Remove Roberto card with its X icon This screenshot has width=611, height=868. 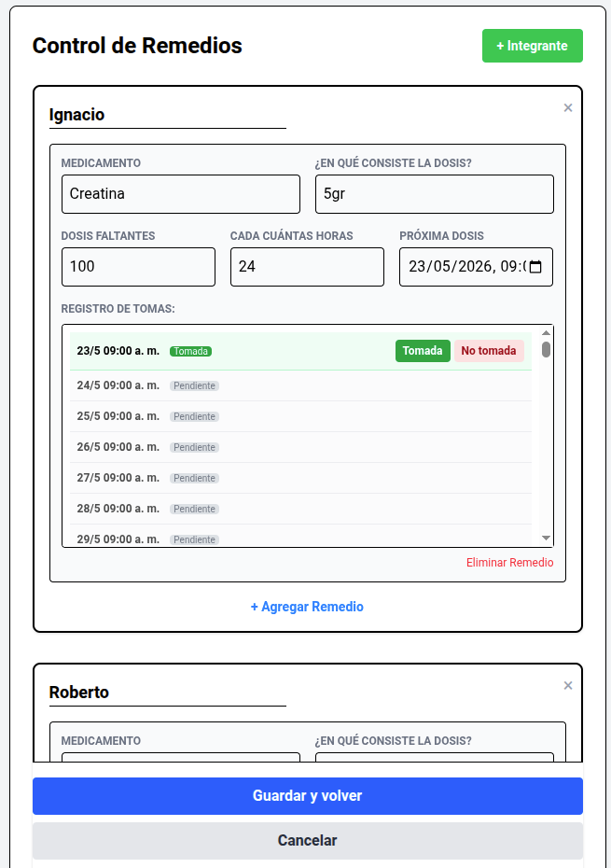(568, 686)
